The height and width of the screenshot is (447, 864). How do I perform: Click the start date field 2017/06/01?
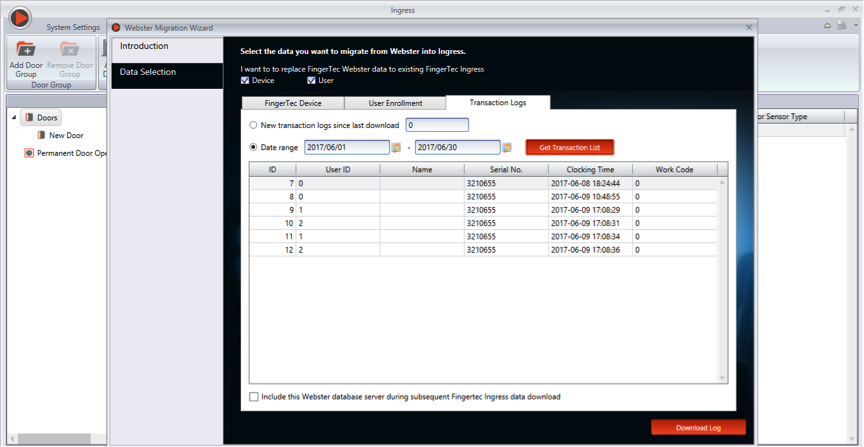pyautogui.click(x=347, y=148)
